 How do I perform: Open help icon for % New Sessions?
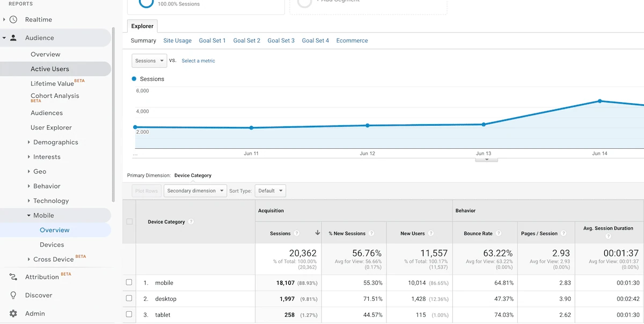[x=371, y=234]
